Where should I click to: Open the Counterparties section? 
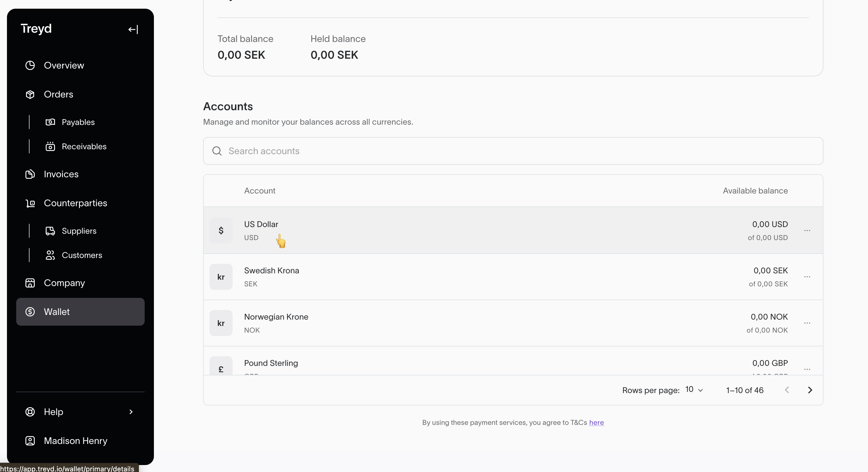point(75,203)
